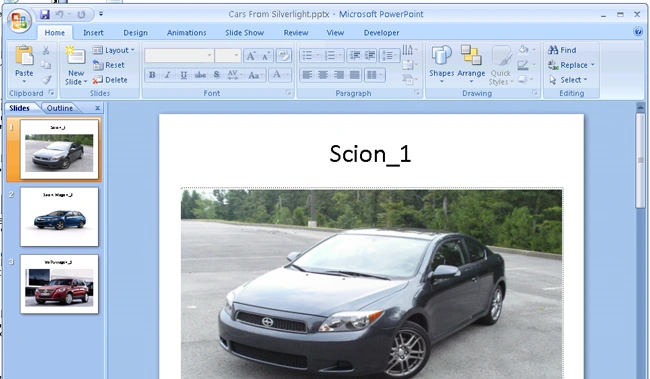Open the font name combo box
Screen dimensions: 650x379
179,55
